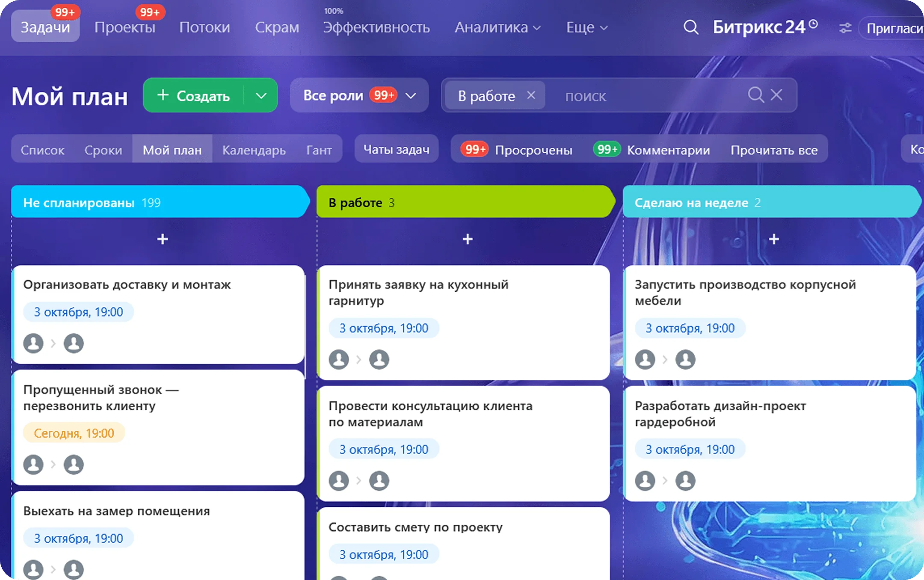
Task: Expand the Еще menu
Action: tap(586, 27)
